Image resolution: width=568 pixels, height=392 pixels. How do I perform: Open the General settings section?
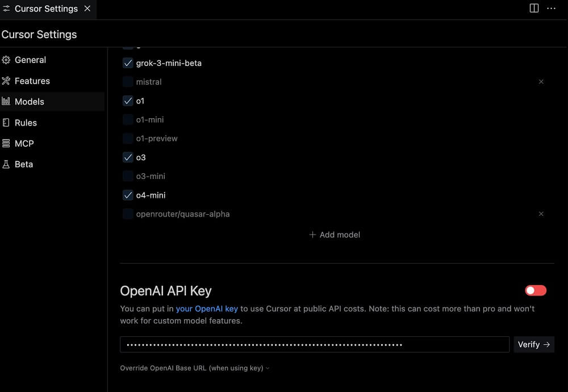pyautogui.click(x=52, y=60)
